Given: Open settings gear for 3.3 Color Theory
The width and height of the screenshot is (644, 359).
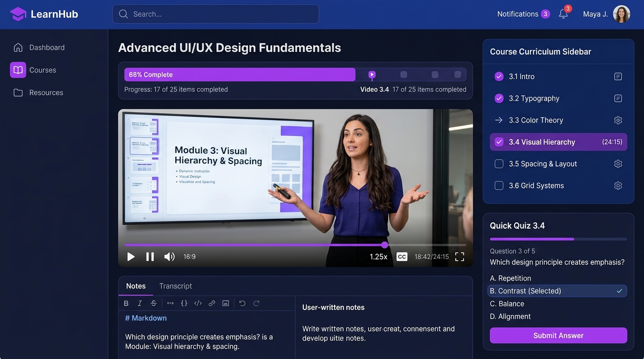Looking at the screenshot, I should click(x=618, y=120).
